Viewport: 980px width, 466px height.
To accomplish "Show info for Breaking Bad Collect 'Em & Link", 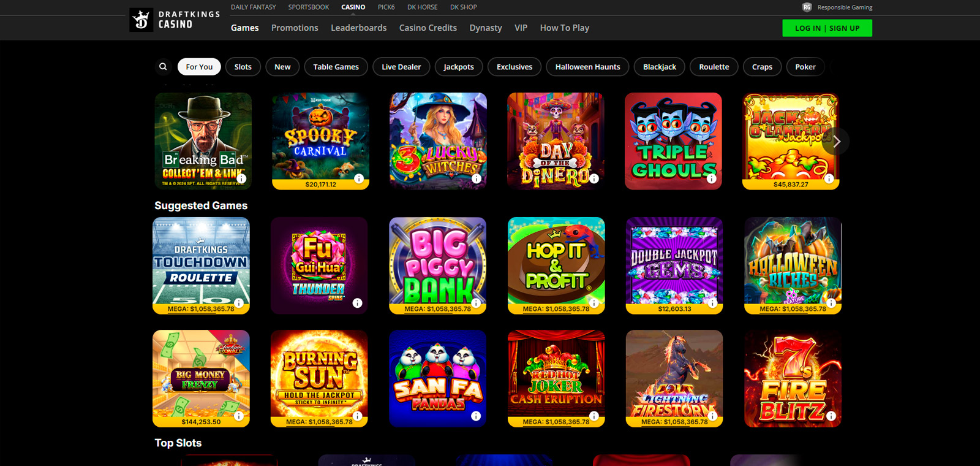I will [x=241, y=179].
